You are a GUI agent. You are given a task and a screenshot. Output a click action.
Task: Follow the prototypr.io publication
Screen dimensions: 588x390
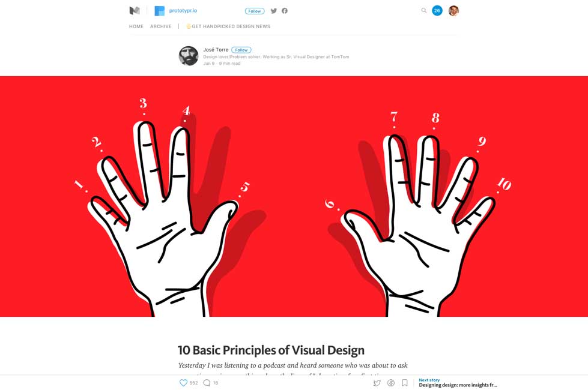click(255, 11)
